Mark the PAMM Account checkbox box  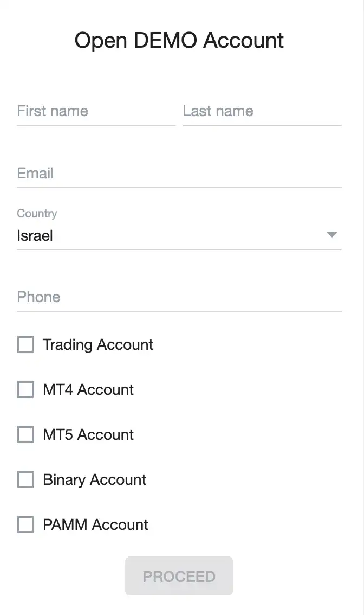point(25,525)
